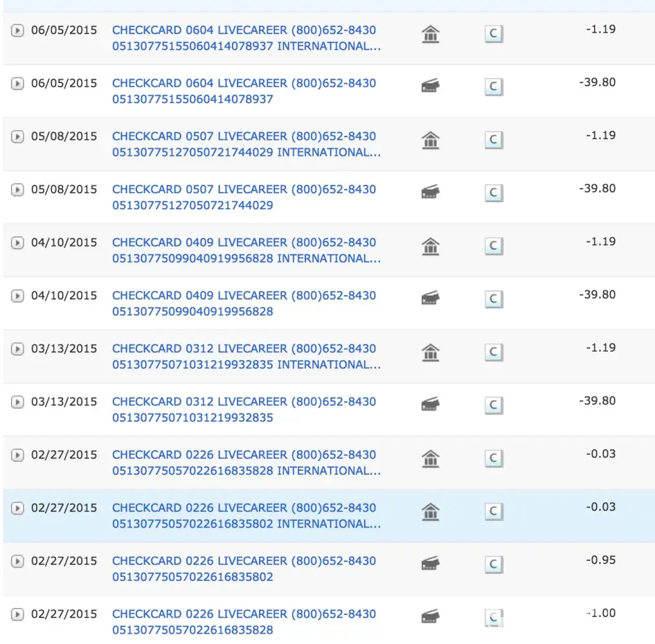Viewport: 655px width, 644px height.
Task: Select the -1.19 amount dated 03/13/2015
Action: 601,348
